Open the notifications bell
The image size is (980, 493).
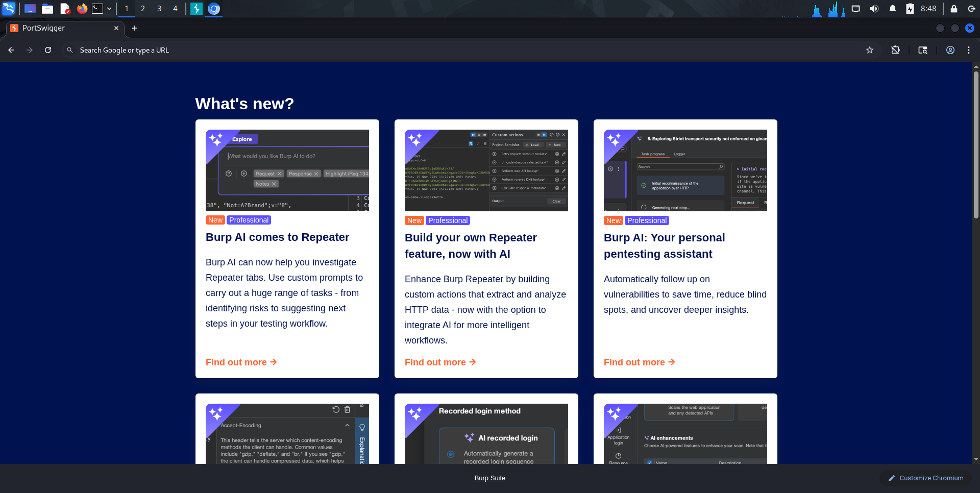(x=893, y=9)
